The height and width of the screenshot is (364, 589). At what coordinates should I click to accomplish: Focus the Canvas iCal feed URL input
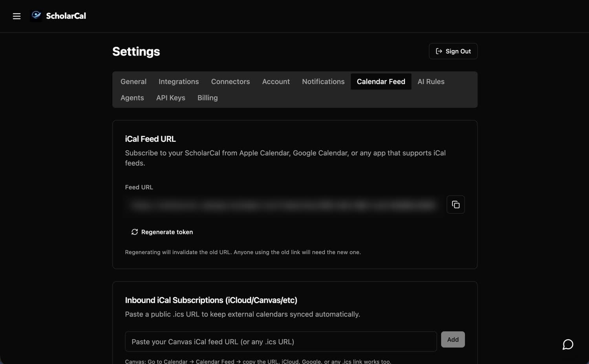281,342
